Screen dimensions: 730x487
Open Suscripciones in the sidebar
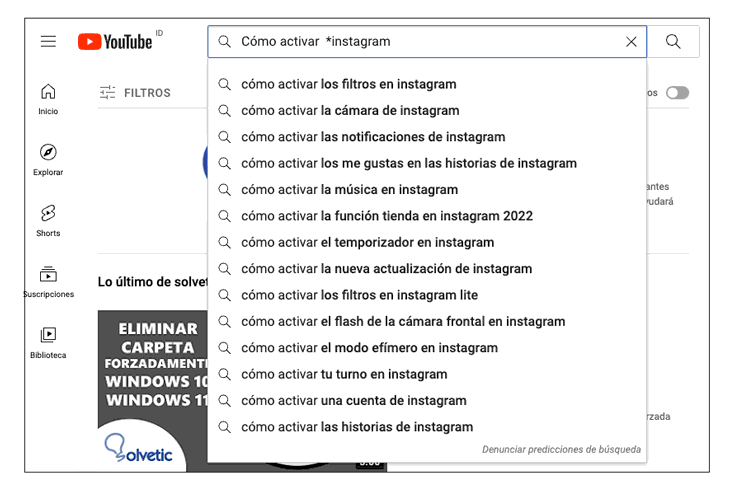[48, 282]
